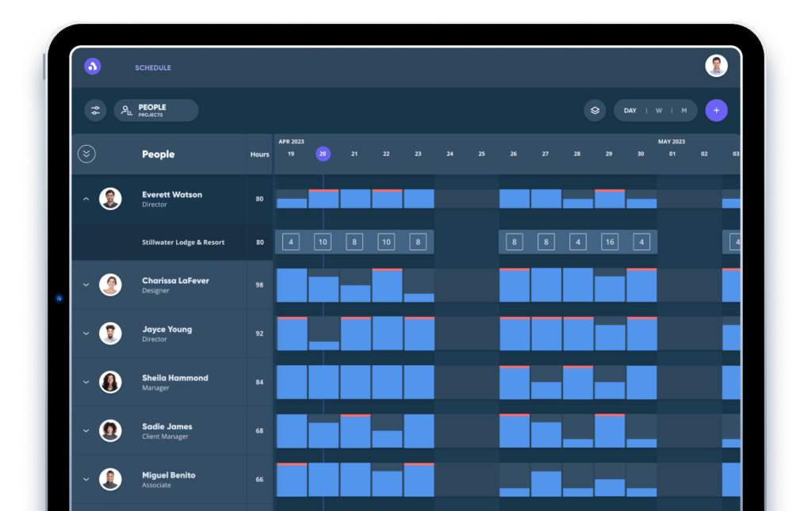The image size is (812, 511).
Task: Open the user profile avatar menu
Action: click(x=716, y=67)
